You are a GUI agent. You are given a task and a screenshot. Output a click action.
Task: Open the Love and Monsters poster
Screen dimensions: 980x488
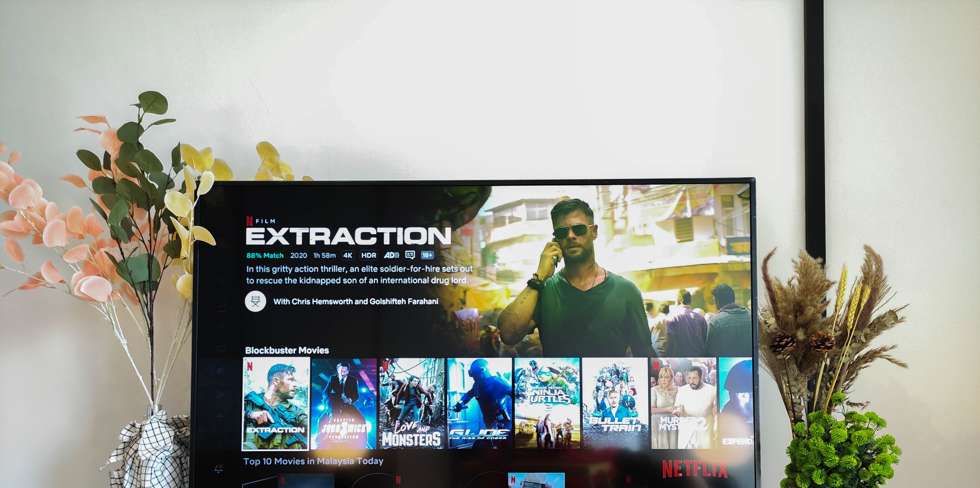(x=412, y=403)
